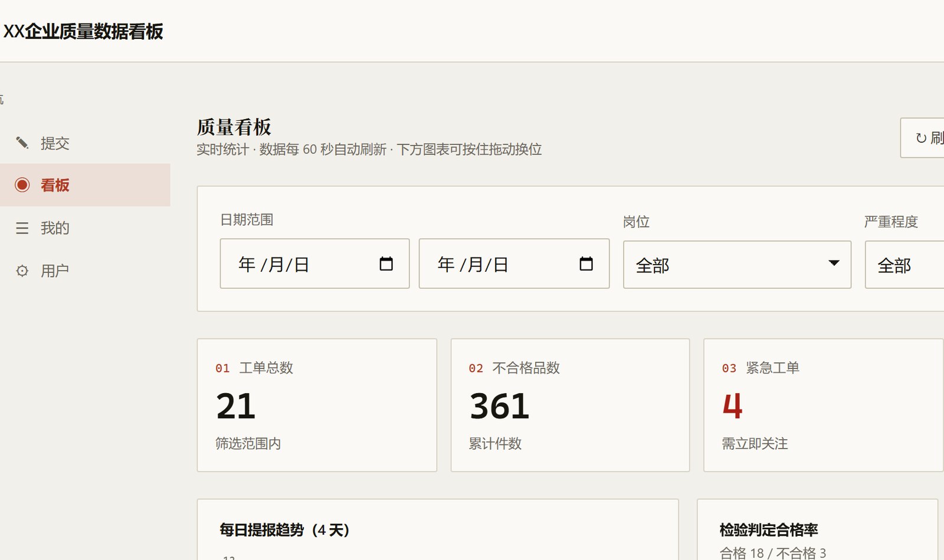Click the 需立即关注 caption
Image resolution: width=944 pixels, height=560 pixels.
point(755,443)
